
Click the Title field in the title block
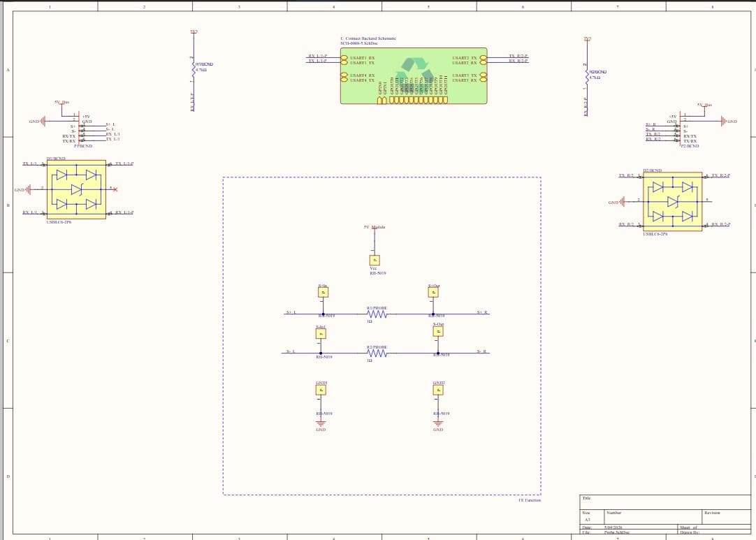(665, 502)
